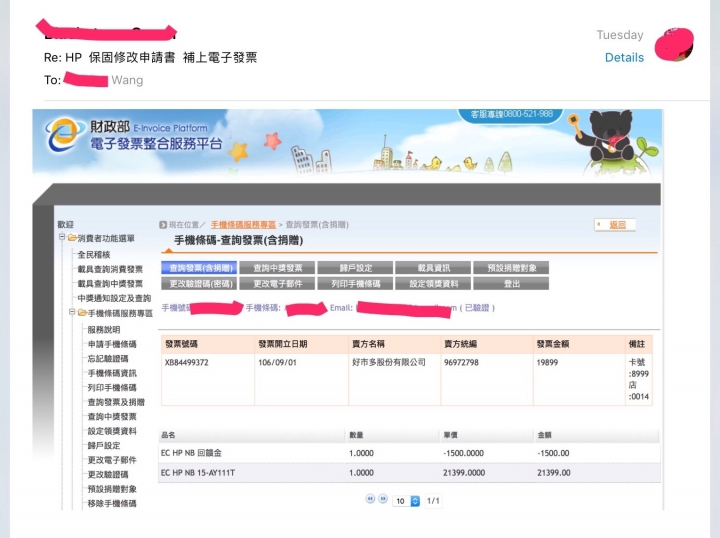Open 全民稽核 in the sidebar

tap(94, 254)
